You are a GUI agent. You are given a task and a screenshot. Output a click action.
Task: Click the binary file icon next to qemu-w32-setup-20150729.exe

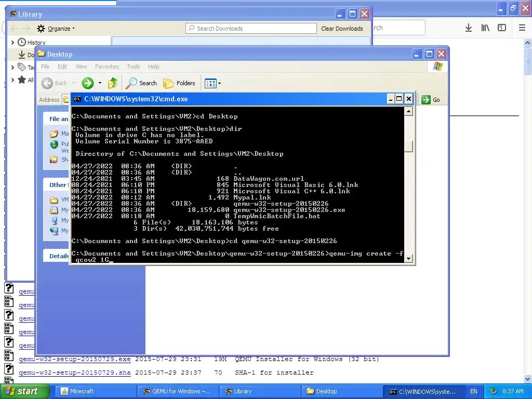point(9,355)
